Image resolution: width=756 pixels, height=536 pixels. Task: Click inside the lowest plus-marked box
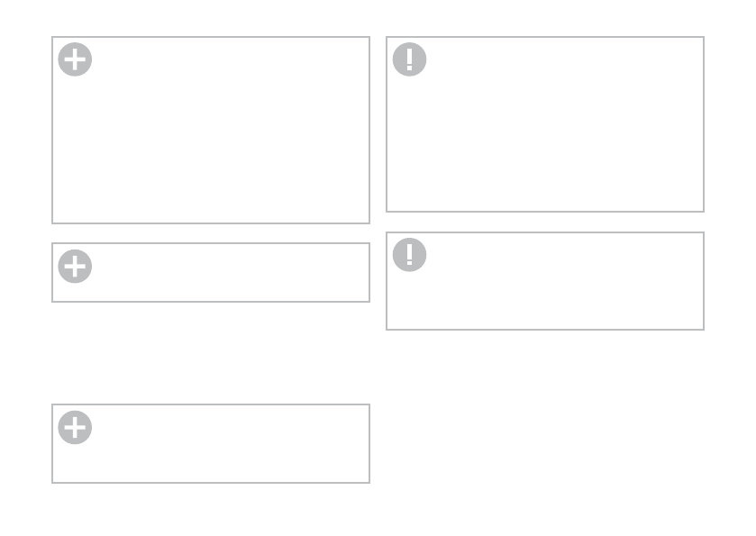click(211, 443)
